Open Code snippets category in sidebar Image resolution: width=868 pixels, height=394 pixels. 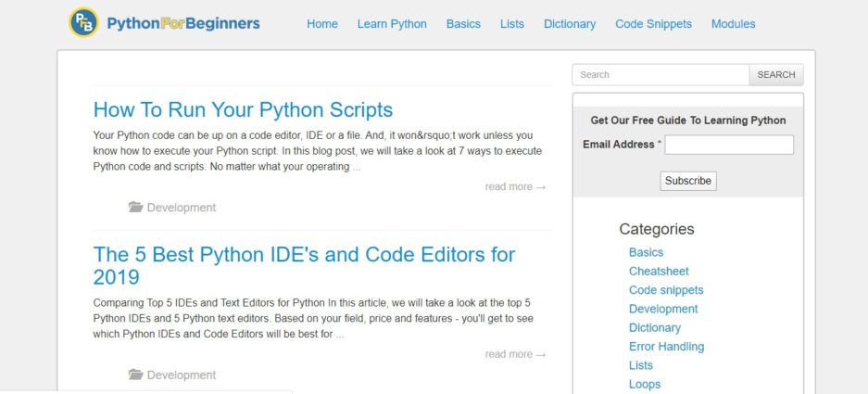click(666, 290)
